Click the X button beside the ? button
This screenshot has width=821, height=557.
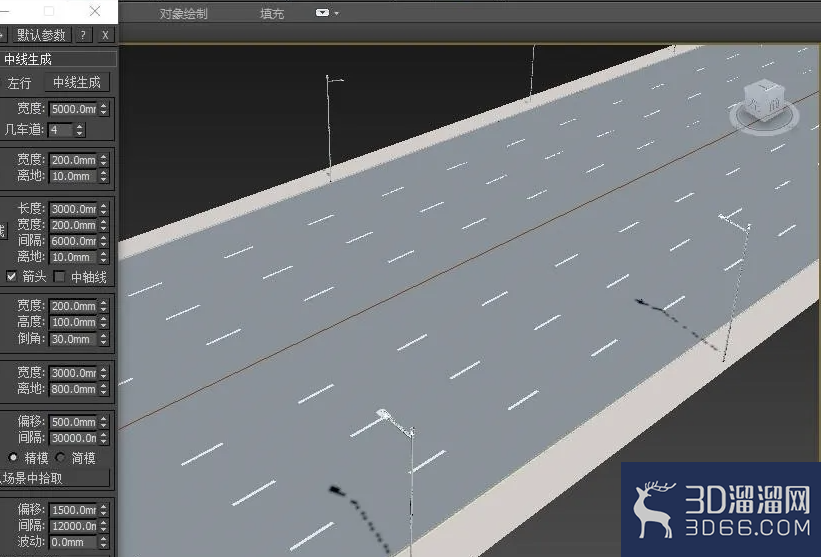[x=105, y=35]
